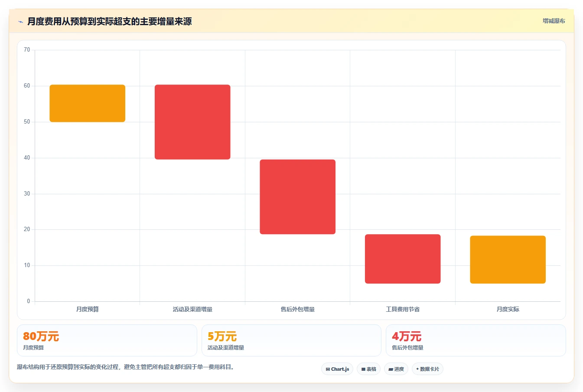This screenshot has height=392, width=583.
Task: Click the x-axis label 月度实际
Action: click(x=508, y=309)
